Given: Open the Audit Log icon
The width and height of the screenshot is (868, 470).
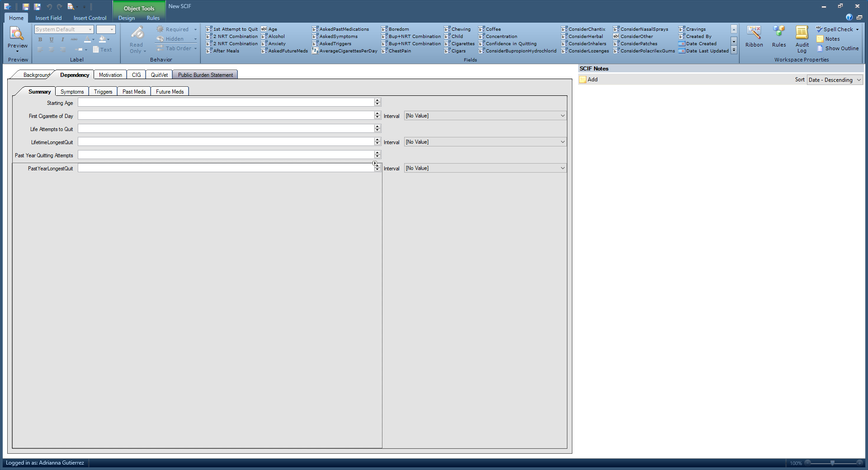Looking at the screenshot, I should click(x=802, y=39).
